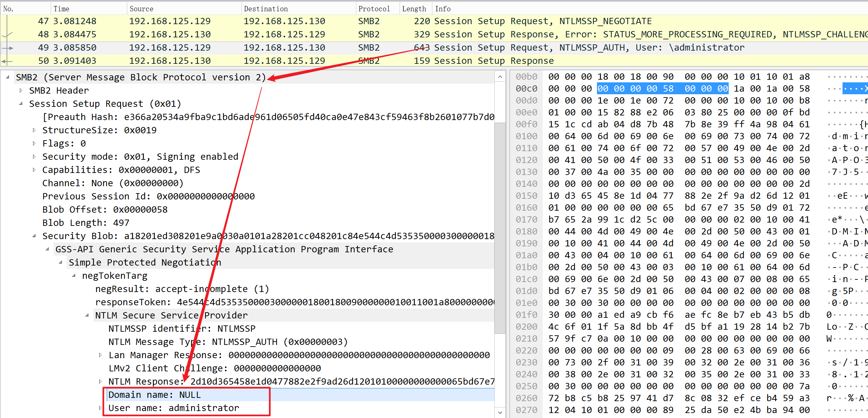The height and width of the screenshot is (418, 868).
Task: Select Blob Length 497 field
Action: click(86, 223)
